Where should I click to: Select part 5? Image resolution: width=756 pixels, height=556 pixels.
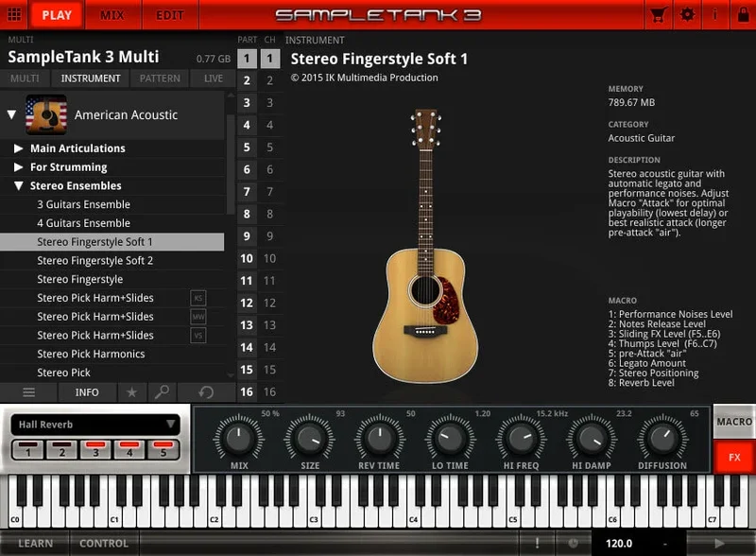pos(247,147)
